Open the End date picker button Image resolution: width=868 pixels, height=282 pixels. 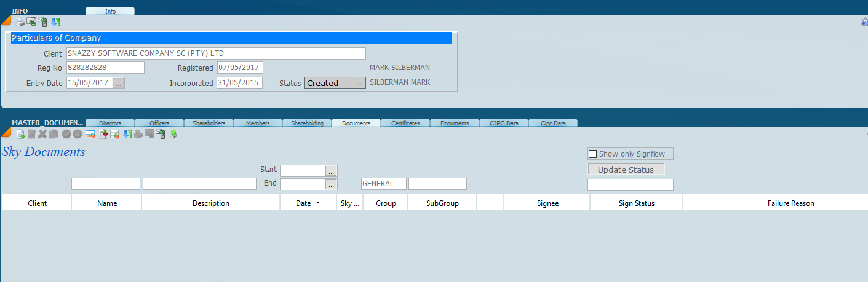click(x=332, y=184)
